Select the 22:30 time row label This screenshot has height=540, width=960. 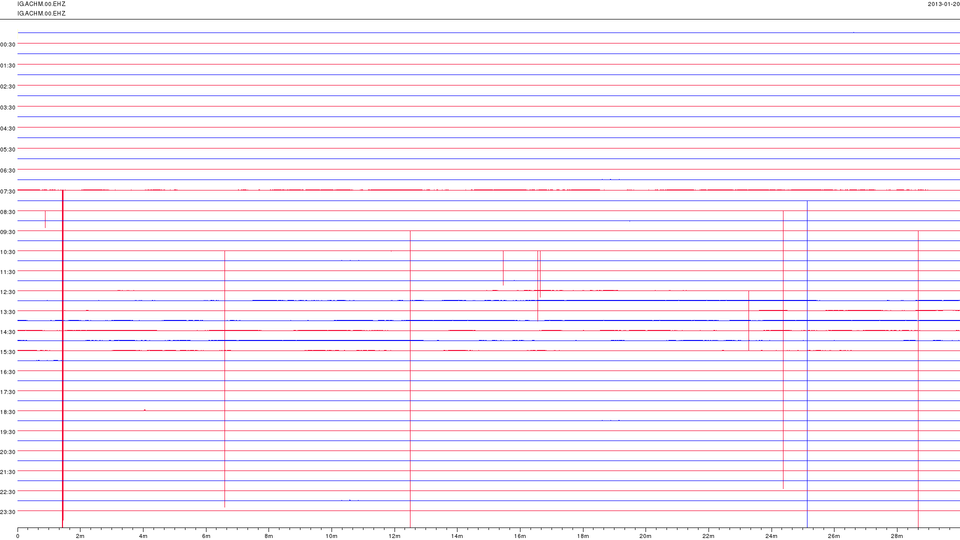[x=8, y=492]
